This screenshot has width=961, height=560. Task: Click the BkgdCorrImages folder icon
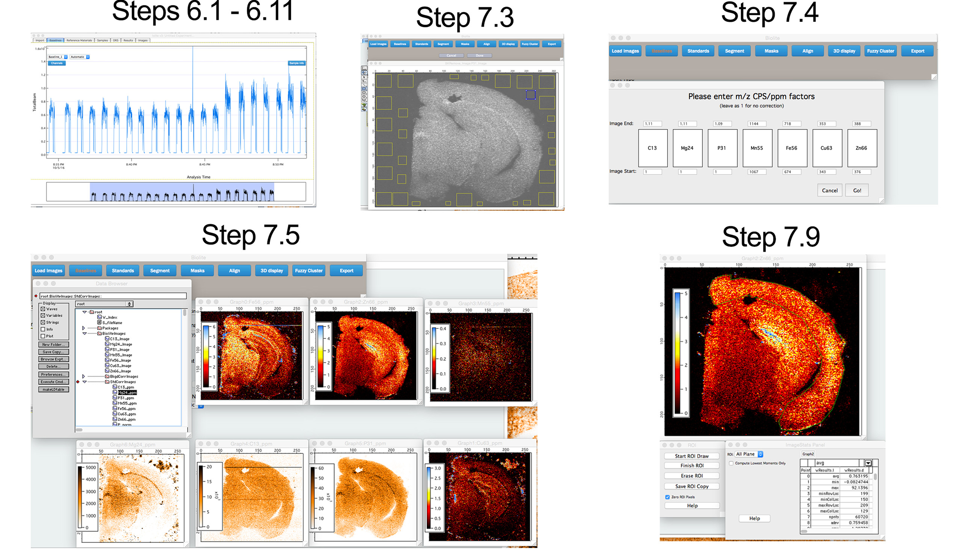pos(107,377)
